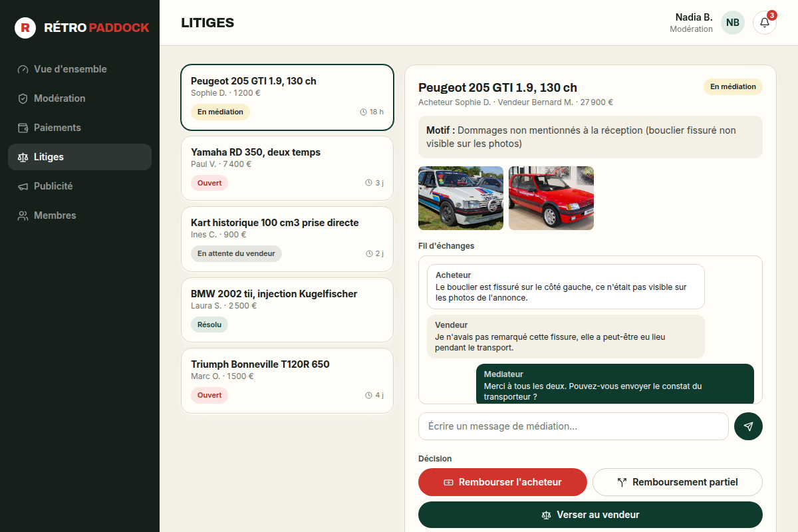
Task: Click Rembourser l'acheteur button
Action: [503, 482]
